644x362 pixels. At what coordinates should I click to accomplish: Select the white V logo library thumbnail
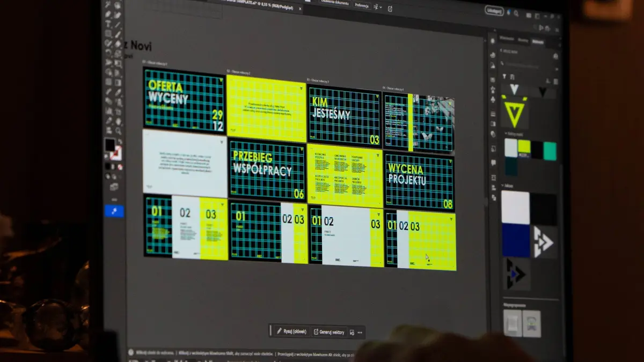tap(514, 89)
